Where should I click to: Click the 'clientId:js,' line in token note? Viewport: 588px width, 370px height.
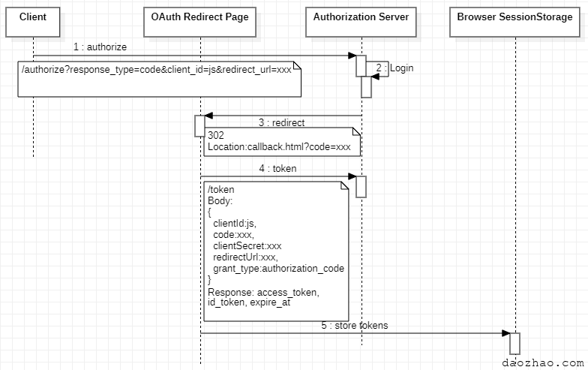[235, 224]
